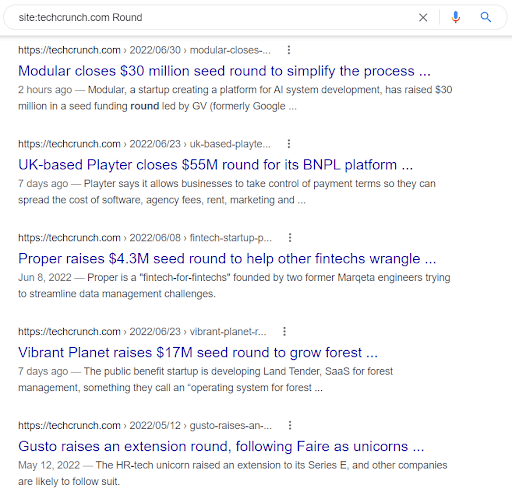Open the three-dot menu for the vibrant-planet result
Image resolution: width=512 pixels, height=492 pixels.
coord(284,332)
